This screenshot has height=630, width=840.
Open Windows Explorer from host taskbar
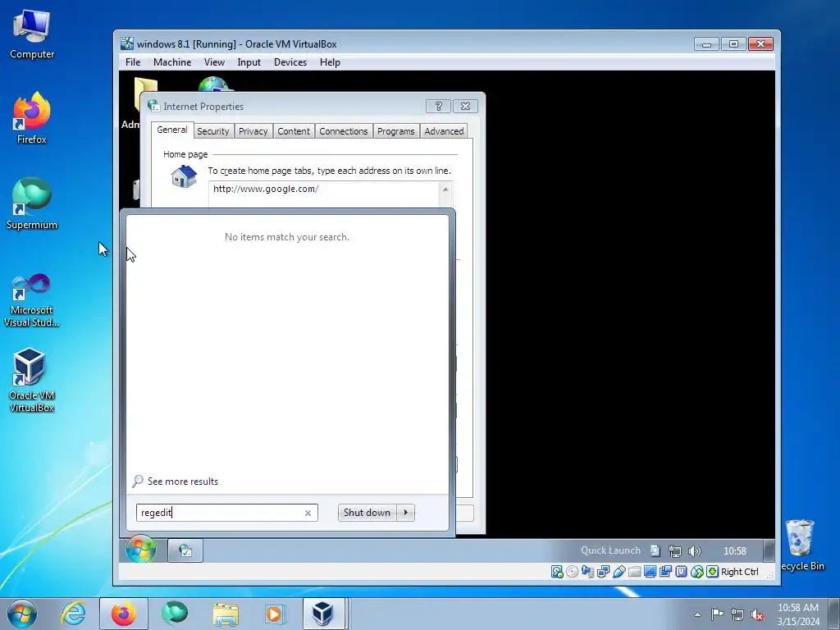226,614
